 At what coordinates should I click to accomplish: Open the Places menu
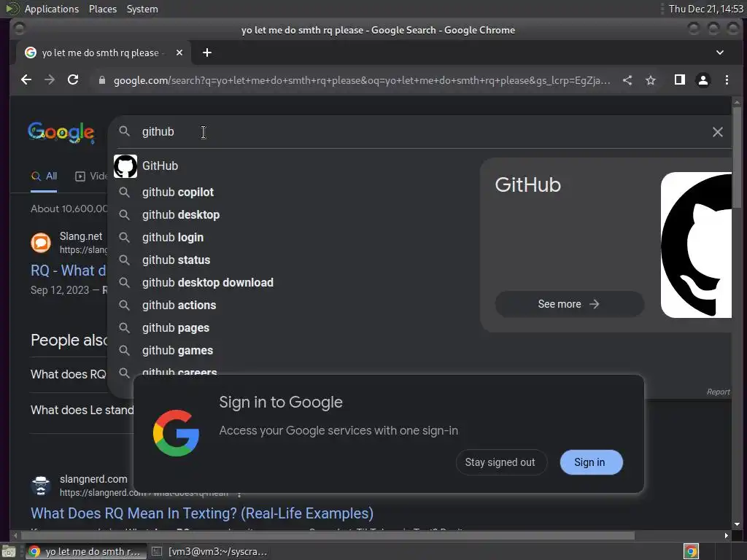pos(103,9)
